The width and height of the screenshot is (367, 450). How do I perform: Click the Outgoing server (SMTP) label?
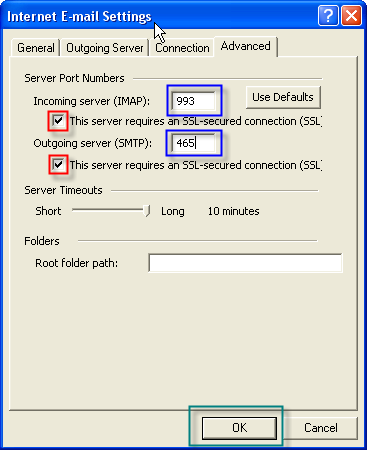tap(93, 143)
